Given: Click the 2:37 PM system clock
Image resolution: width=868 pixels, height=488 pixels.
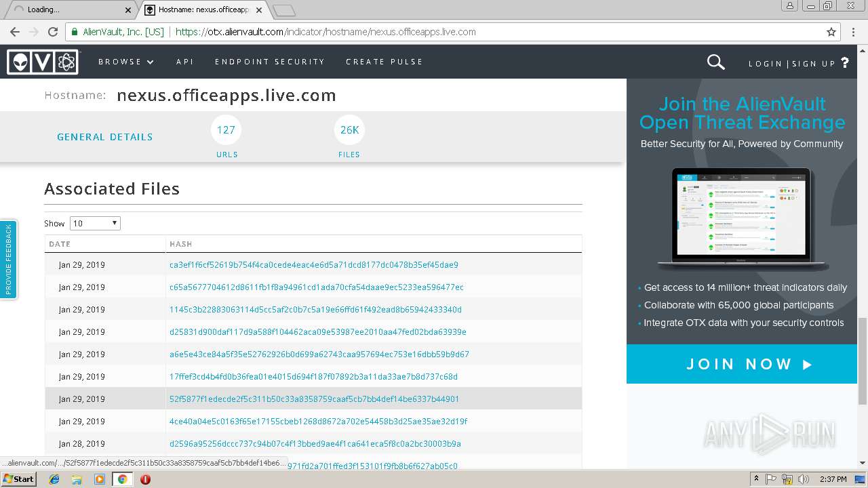Looking at the screenshot, I should point(833,479).
